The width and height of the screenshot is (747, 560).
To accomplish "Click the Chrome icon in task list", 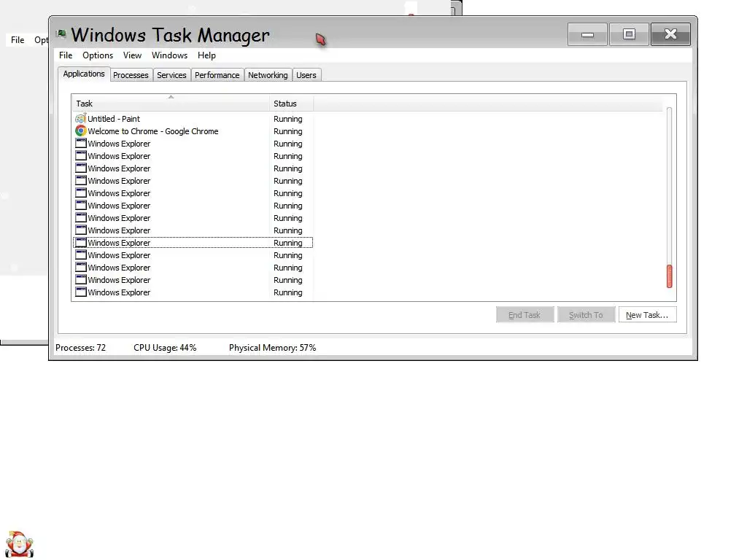I will (80, 131).
